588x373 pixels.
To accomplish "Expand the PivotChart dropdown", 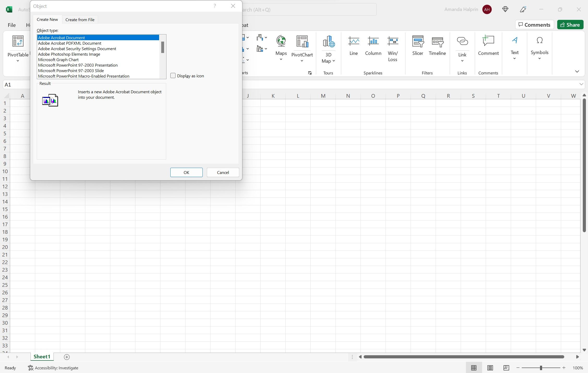I will [302, 60].
